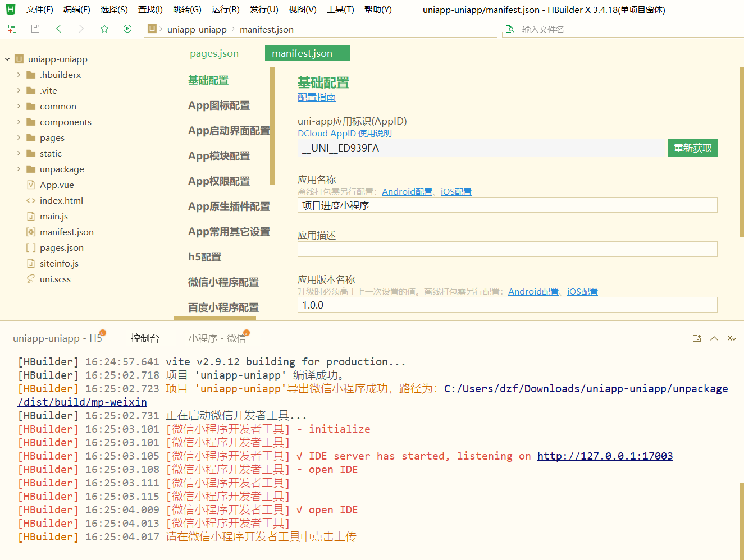Click the App.vue file icon

coord(31,185)
